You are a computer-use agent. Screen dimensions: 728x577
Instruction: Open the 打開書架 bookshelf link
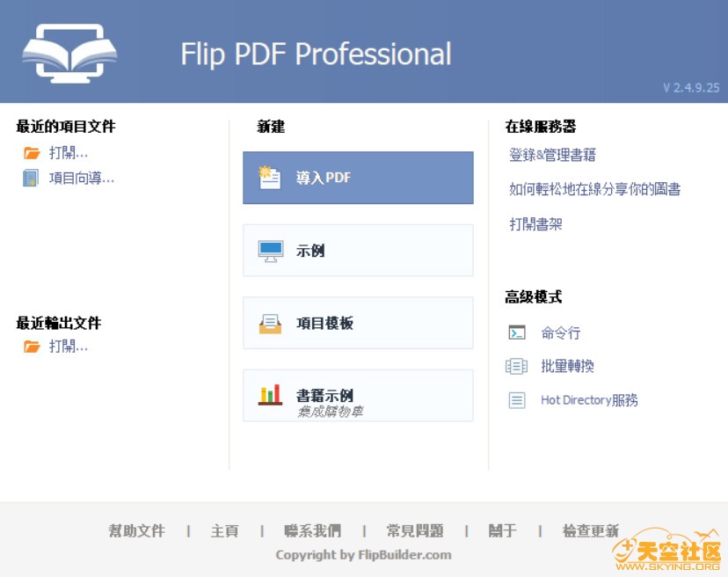point(536,225)
